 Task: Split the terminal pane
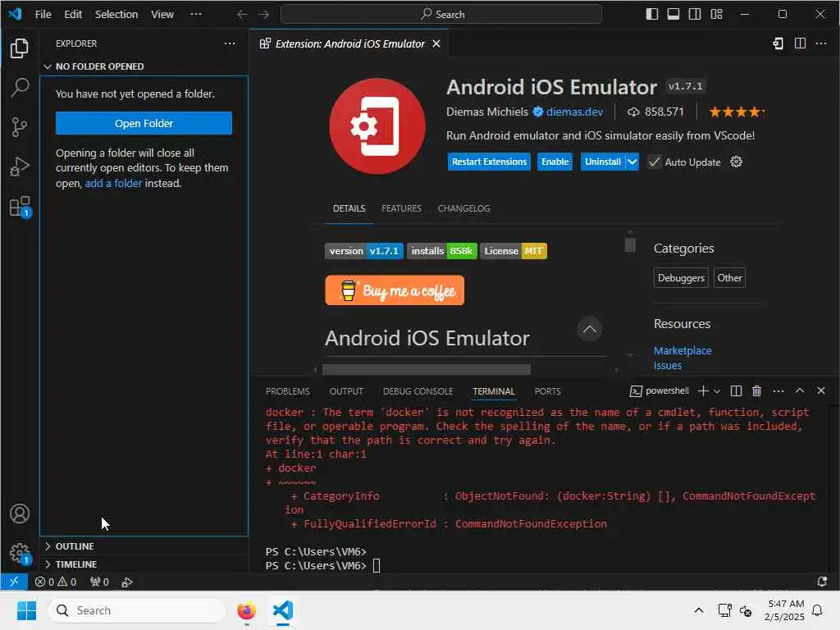click(x=736, y=391)
